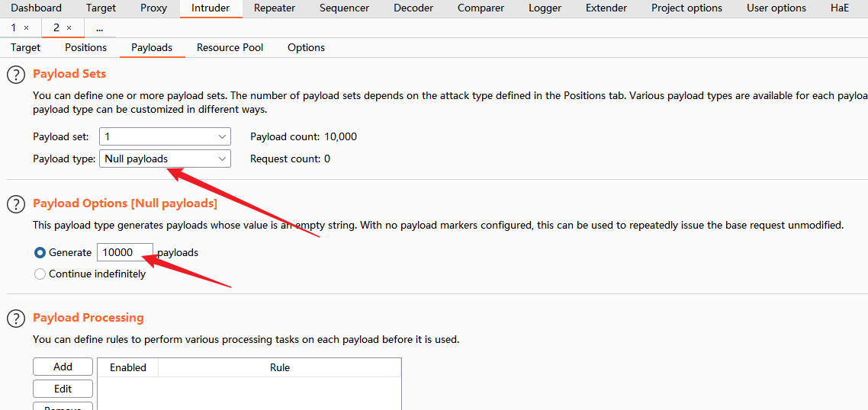Select Intruder attack tab 2
The height and width of the screenshot is (410, 868).
tap(56, 27)
